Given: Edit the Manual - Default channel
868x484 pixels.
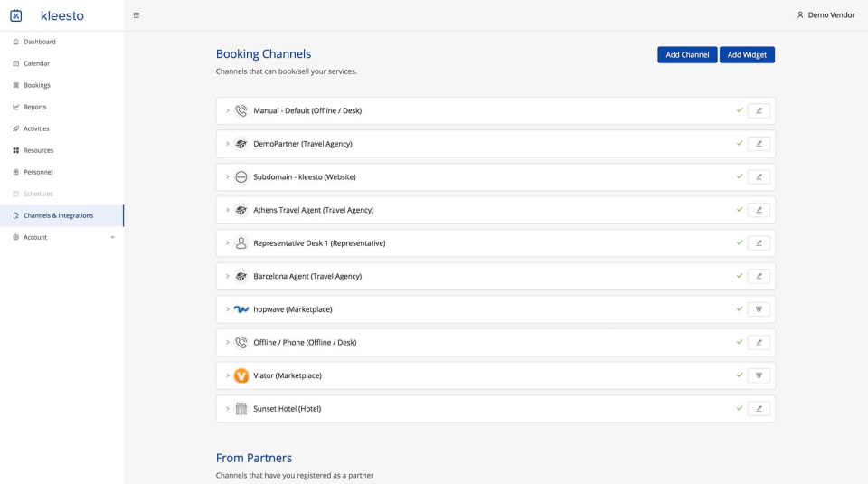Looking at the screenshot, I should pos(759,110).
